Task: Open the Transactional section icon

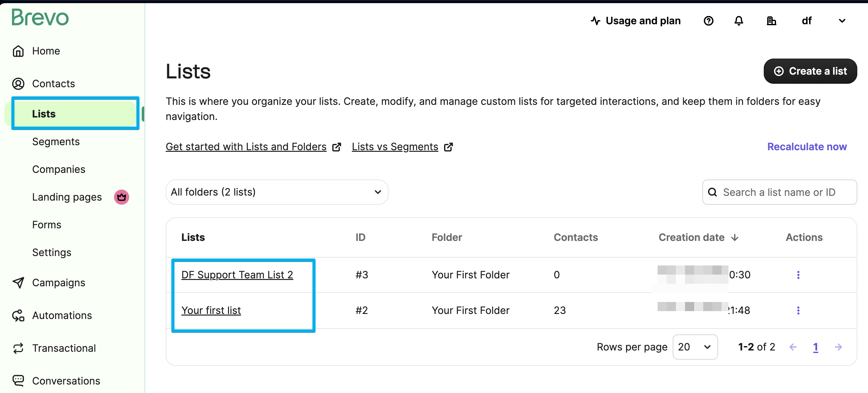Action: pyautogui.click(x=19, y=348)
